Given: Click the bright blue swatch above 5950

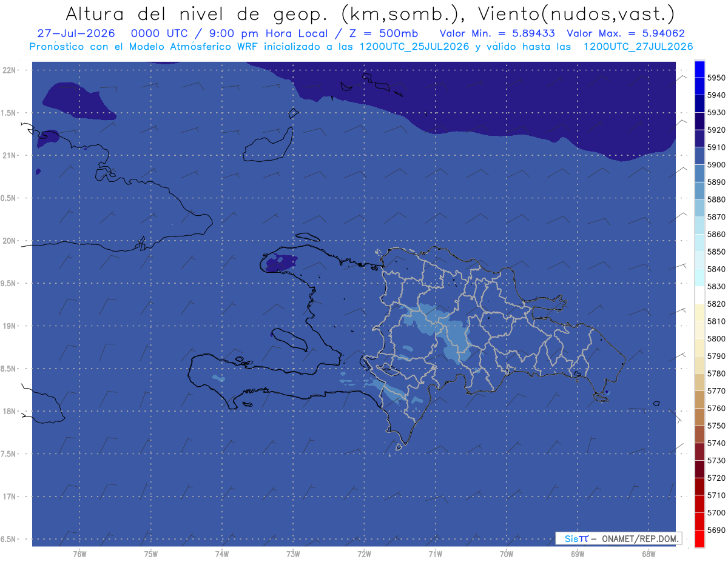Looking at the screenshot, I should (x=699, y=69).
